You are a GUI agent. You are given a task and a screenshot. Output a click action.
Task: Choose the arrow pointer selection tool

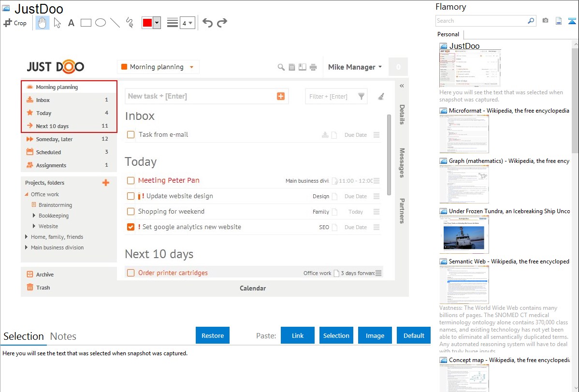tap(57, 23)
